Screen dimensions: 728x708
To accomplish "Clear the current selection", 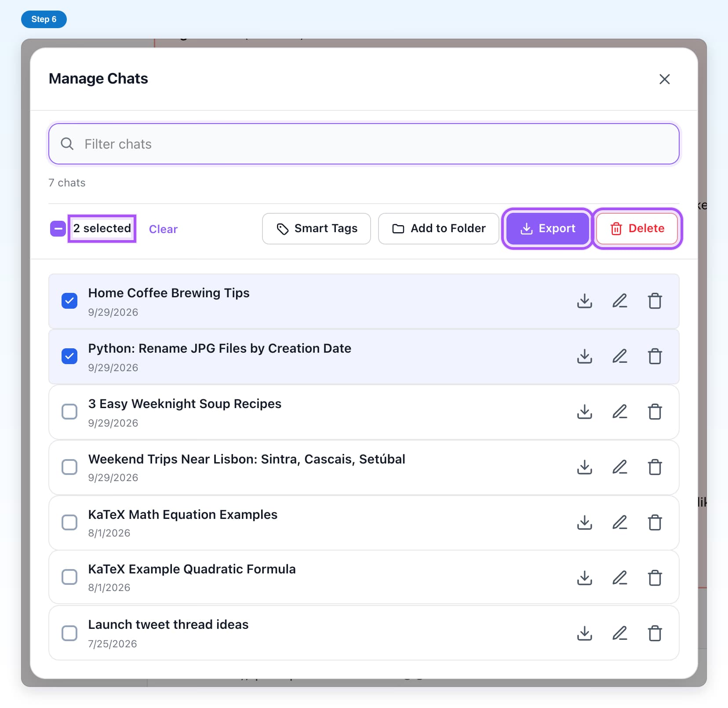I will click(163, 229).
